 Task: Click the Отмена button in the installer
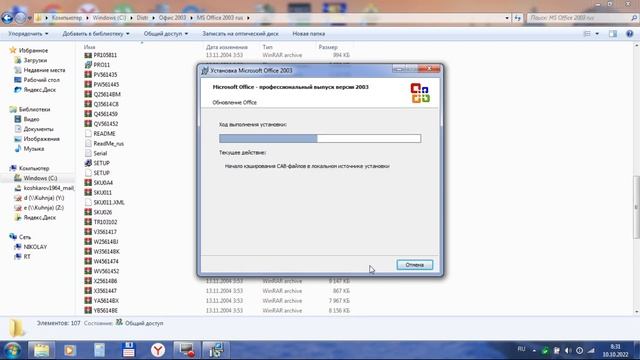414,265
